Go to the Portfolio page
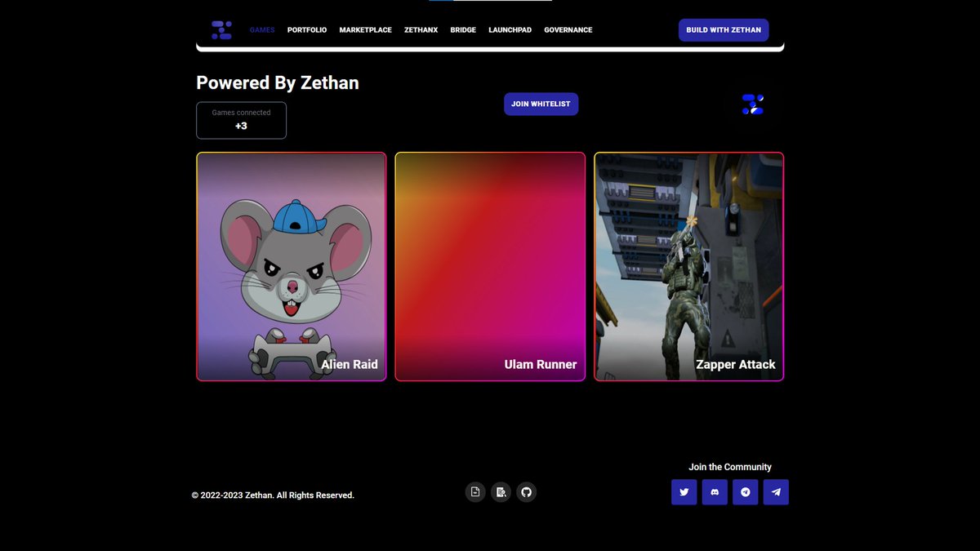 (307, 30)
